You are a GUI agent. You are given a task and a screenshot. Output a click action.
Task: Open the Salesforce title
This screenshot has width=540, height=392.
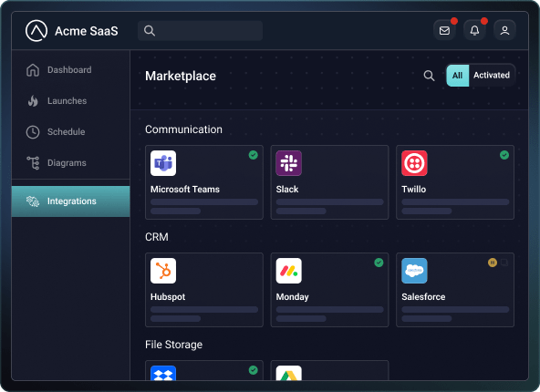point(423,296)
